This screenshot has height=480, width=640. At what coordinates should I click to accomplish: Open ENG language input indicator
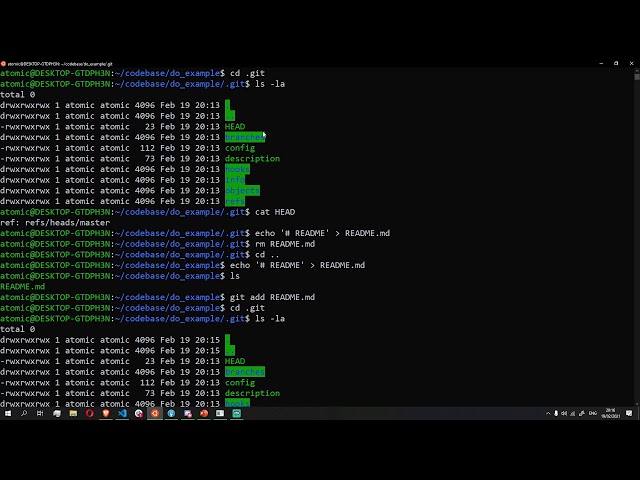(593, 413)
